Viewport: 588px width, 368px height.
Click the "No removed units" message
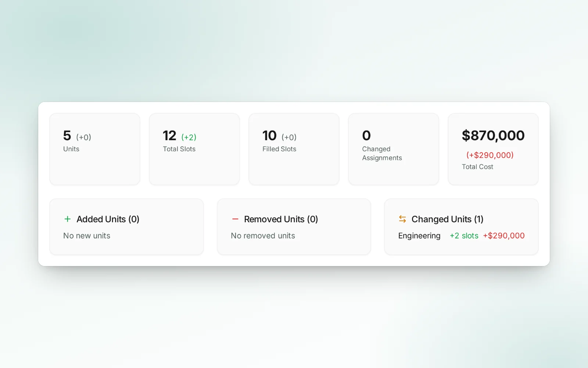tap(263, 236)
